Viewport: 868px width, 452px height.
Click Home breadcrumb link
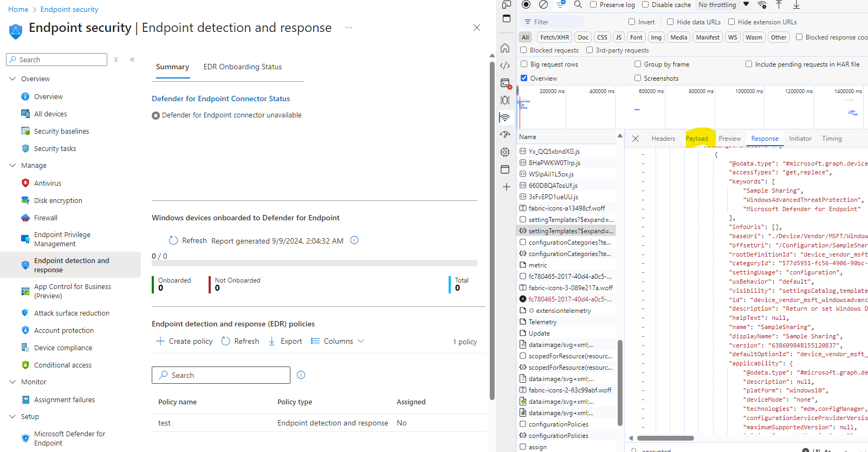(18, 9)
